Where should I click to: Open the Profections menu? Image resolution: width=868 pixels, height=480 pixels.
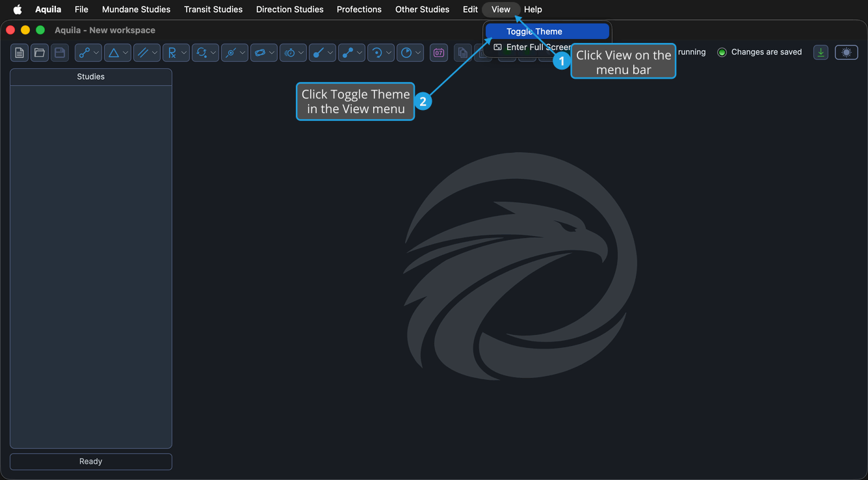point(359,9)
